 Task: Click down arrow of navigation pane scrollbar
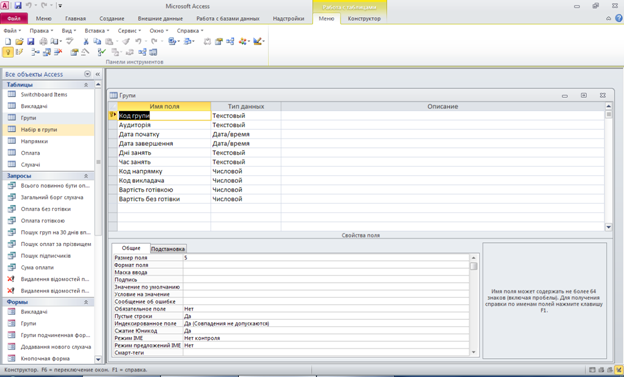click(x=98, y=359)
